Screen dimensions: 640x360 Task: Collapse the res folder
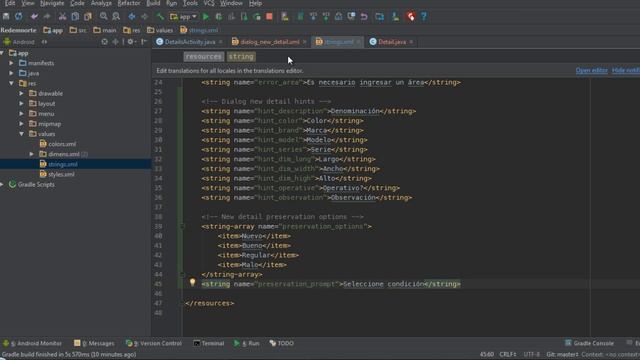pyautogui.click(x=11, y=83)
